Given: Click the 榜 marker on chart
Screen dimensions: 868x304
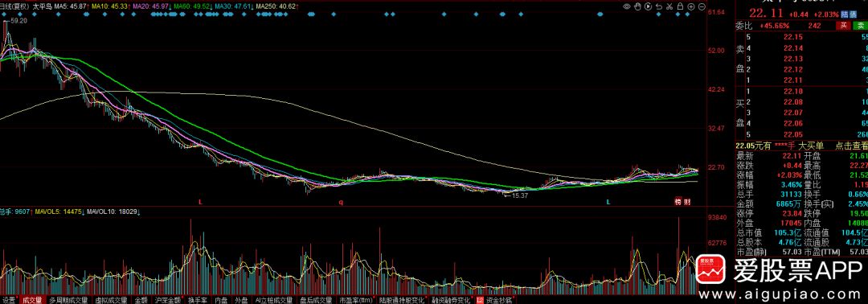Looking at the screenshot, I should [x=678, y=202].
